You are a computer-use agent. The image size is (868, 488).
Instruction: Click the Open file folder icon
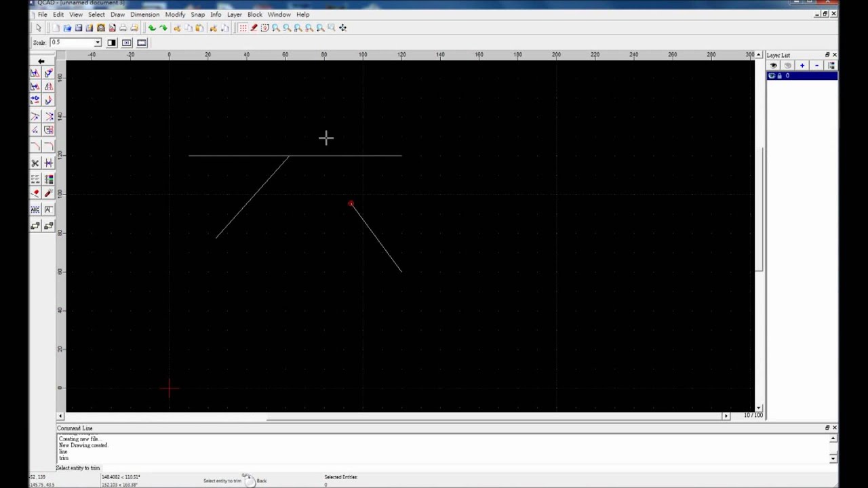[67, 28]
